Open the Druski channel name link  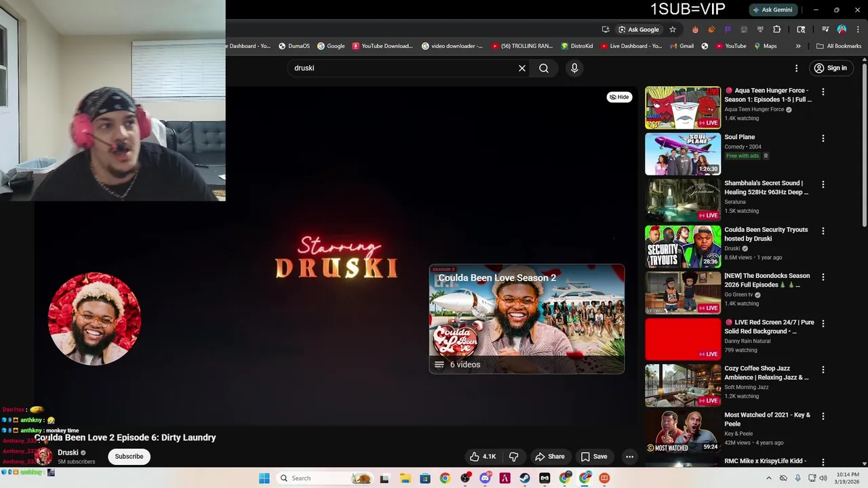67,452
